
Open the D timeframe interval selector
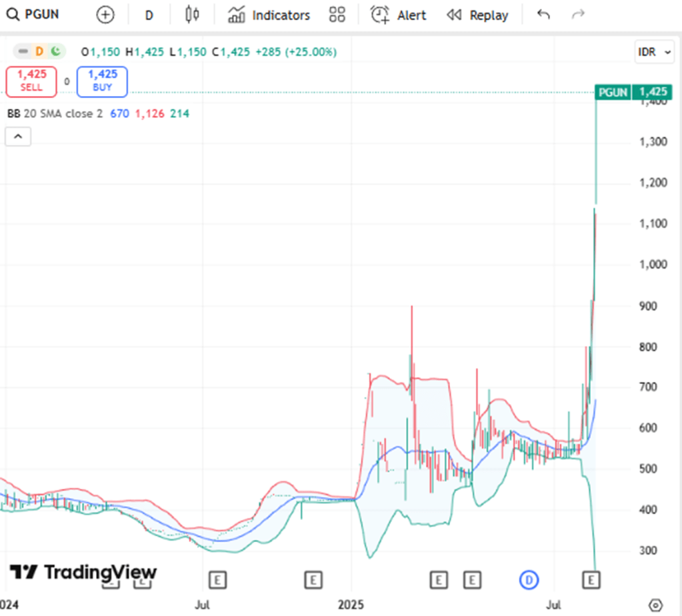149,15
